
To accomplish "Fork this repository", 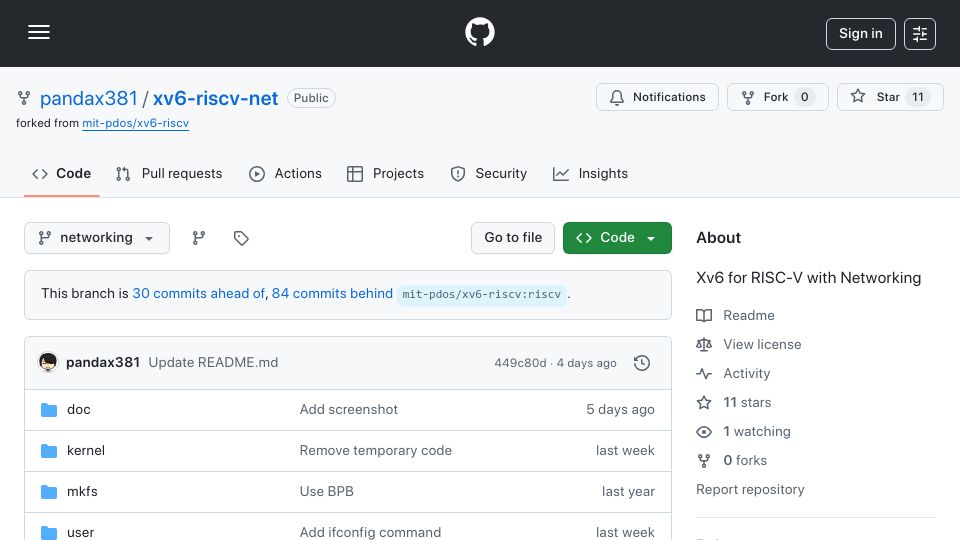I will tap(778, 97).
